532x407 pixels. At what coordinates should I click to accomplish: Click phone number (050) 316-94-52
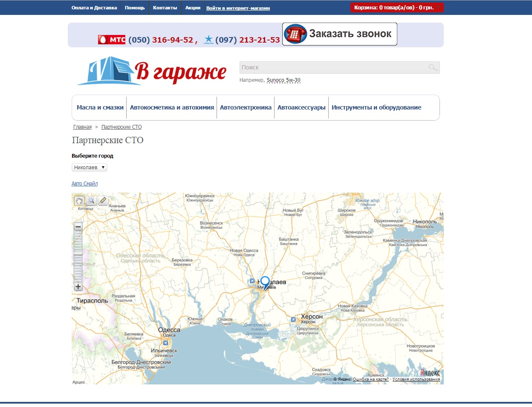click(161, 40)
